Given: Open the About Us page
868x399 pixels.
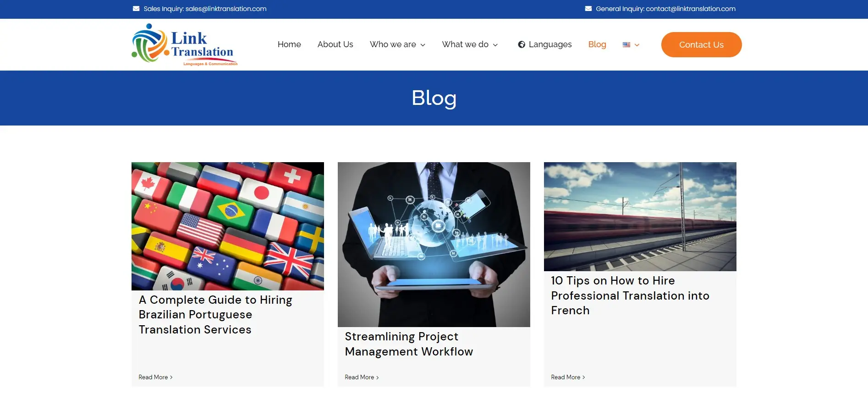Looking at the screenshot, I should (x=335, y=44).
